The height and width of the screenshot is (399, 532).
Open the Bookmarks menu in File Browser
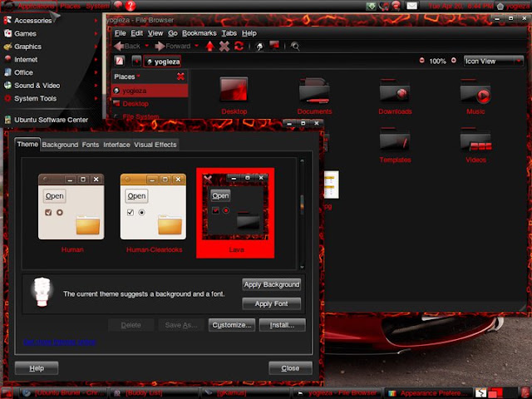click(199, 33)
